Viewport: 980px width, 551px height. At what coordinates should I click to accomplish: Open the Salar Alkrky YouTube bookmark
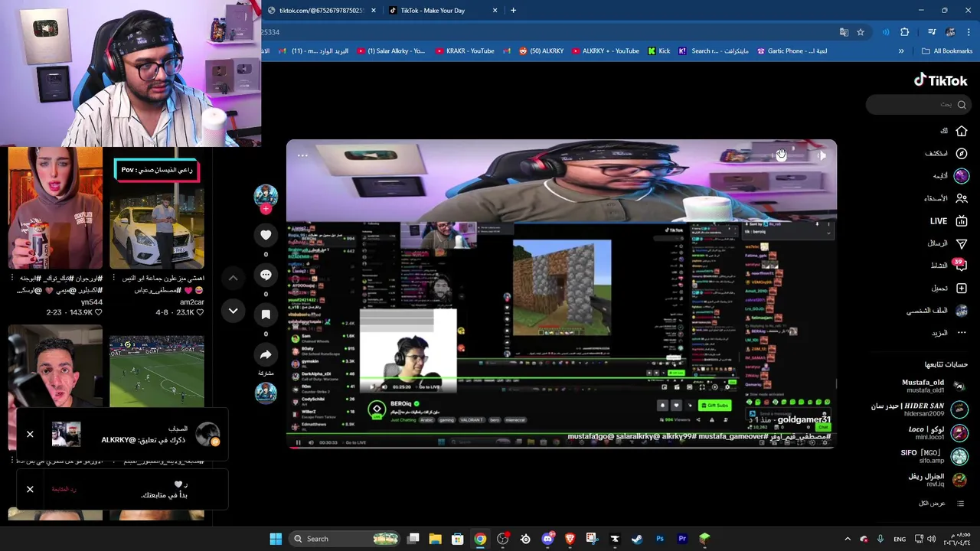(x=390, y=51)
